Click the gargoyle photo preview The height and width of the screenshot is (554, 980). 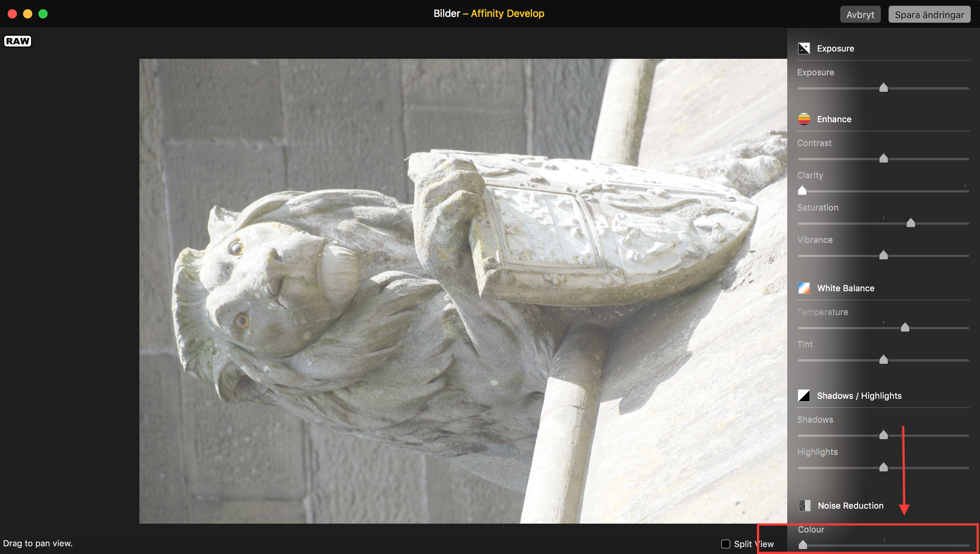(x=463, y=291)
